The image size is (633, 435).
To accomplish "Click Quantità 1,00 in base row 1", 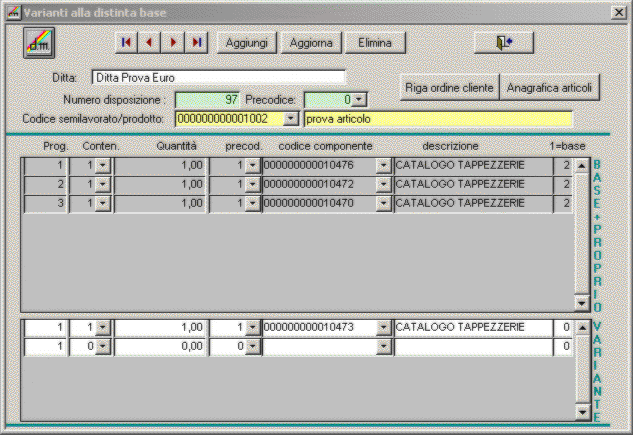I will pyautogui.click(x=160, y=165).
